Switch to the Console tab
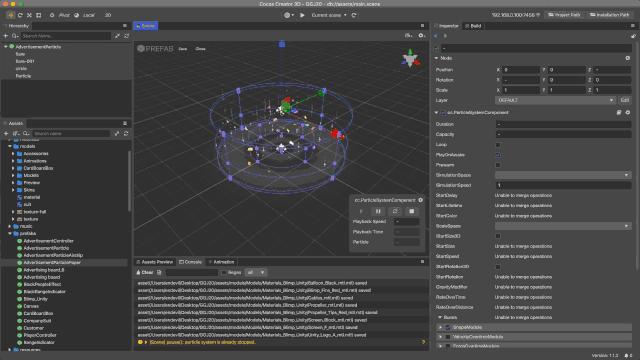 (x=190, y=262)
